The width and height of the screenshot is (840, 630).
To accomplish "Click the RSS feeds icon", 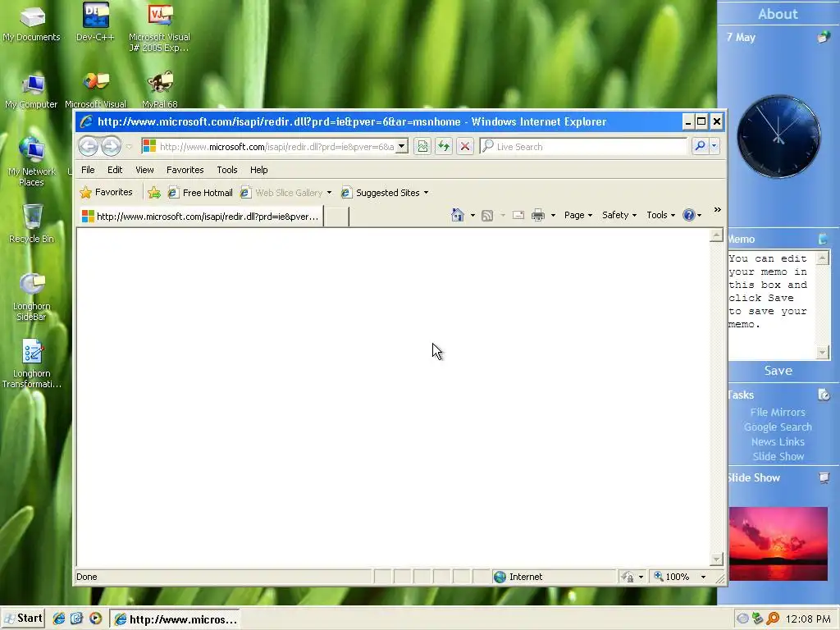I will pyautogui.click(x=487, y=216).
